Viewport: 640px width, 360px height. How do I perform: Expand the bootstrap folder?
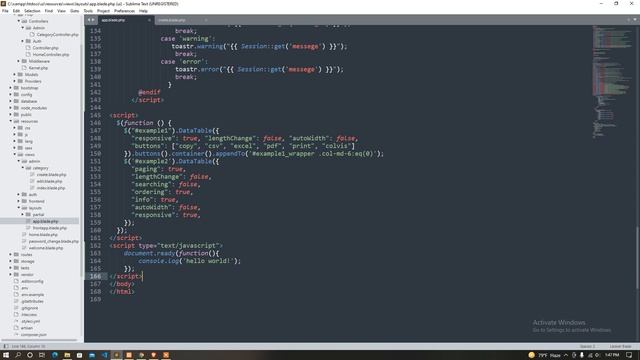click(x=11, y=88)
